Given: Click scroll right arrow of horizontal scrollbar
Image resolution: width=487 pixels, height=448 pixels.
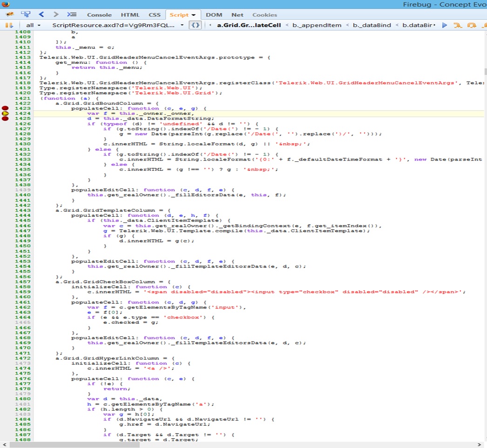Looking at the screenshot, I should coord(479,445).
